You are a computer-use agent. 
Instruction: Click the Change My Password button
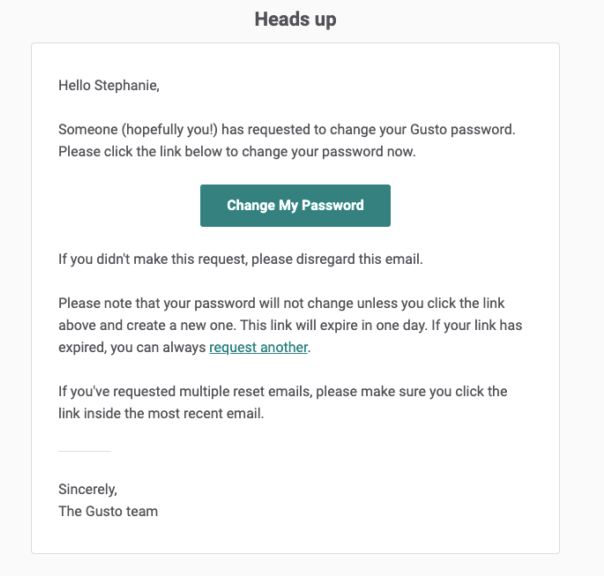[x=295, y=206]
